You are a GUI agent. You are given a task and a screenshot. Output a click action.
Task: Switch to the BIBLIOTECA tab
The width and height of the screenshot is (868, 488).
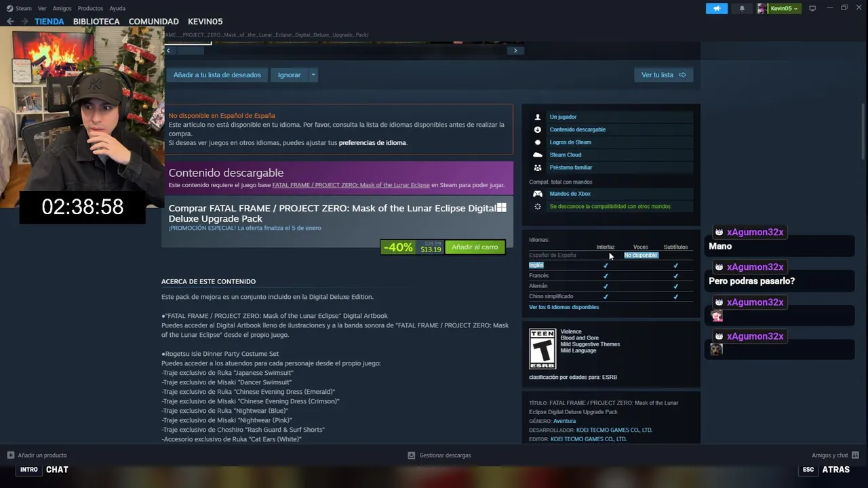click(x=96, y=21)
